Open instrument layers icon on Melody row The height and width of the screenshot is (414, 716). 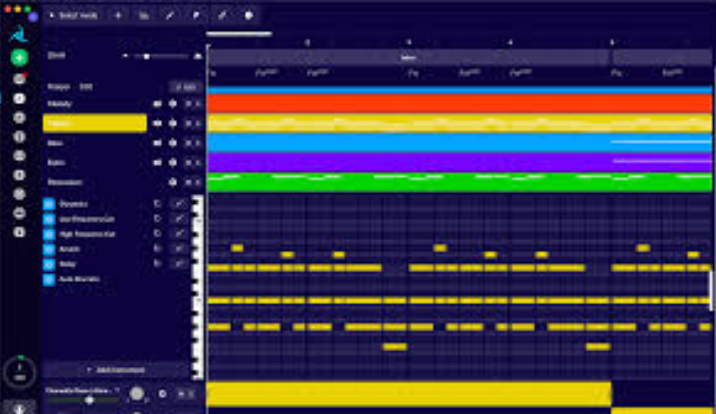click(157, 104)
